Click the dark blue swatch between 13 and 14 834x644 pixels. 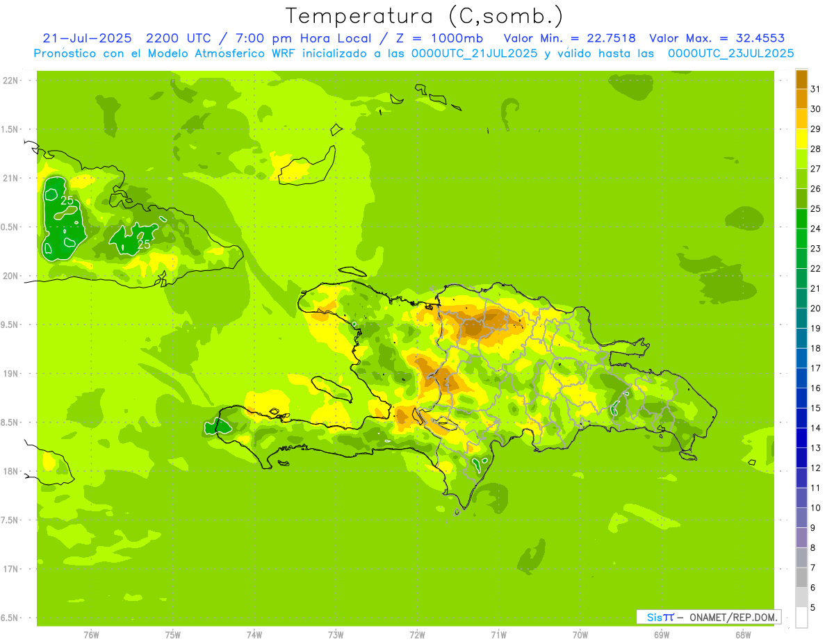coord(801,438)
